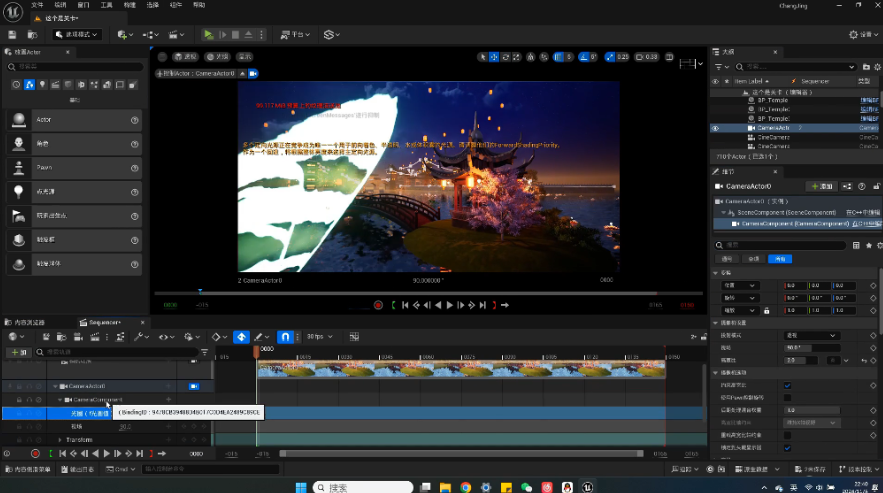Click the viewport timeline scrub bar
883x493 pixels.
[428, 293]
